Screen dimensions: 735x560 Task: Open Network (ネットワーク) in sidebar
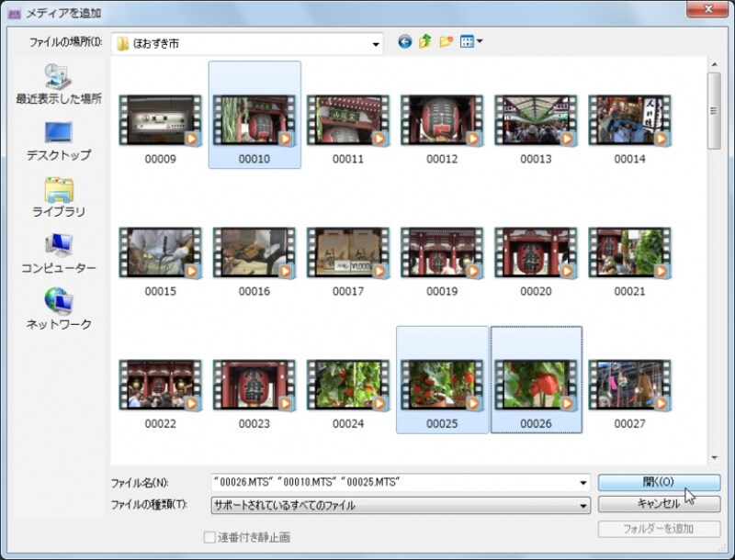pos(58,309)
